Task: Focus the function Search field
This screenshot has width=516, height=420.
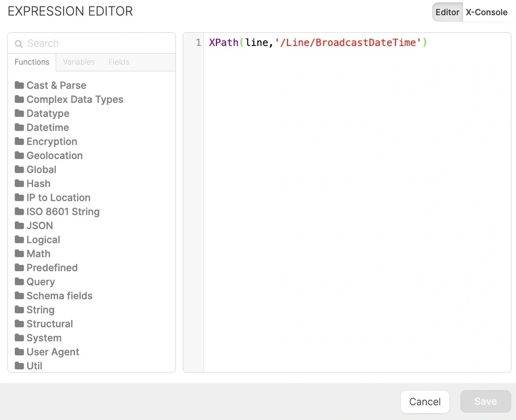Action: tap(92, 43)
